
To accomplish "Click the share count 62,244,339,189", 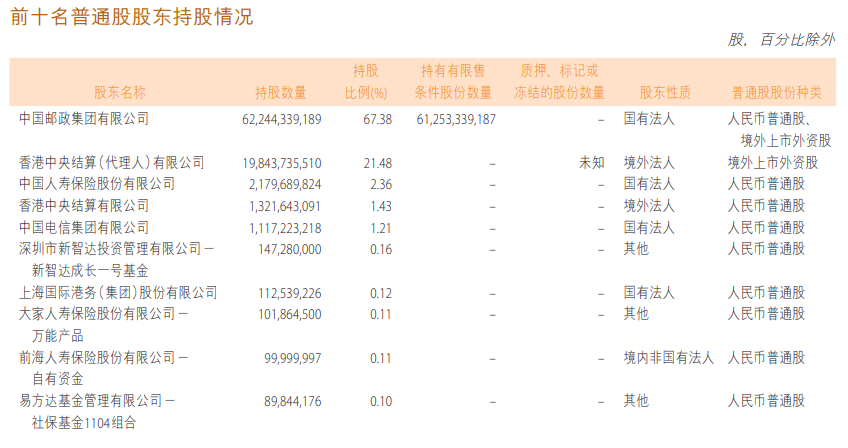I will [281, 118].
